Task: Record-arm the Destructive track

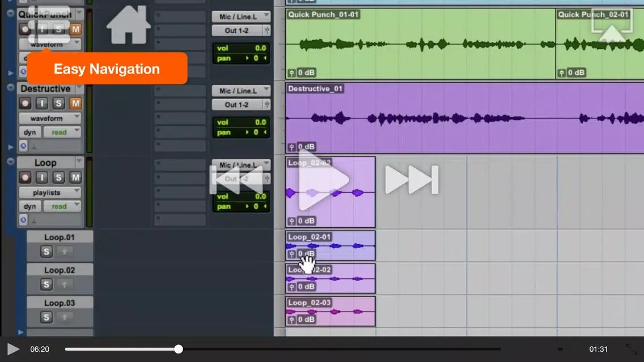Action: [25, 104]
